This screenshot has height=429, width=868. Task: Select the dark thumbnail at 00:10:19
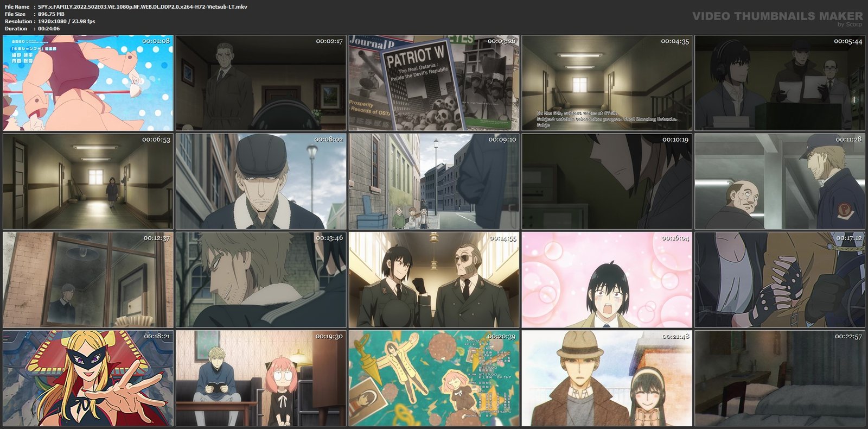click(607, 181)
